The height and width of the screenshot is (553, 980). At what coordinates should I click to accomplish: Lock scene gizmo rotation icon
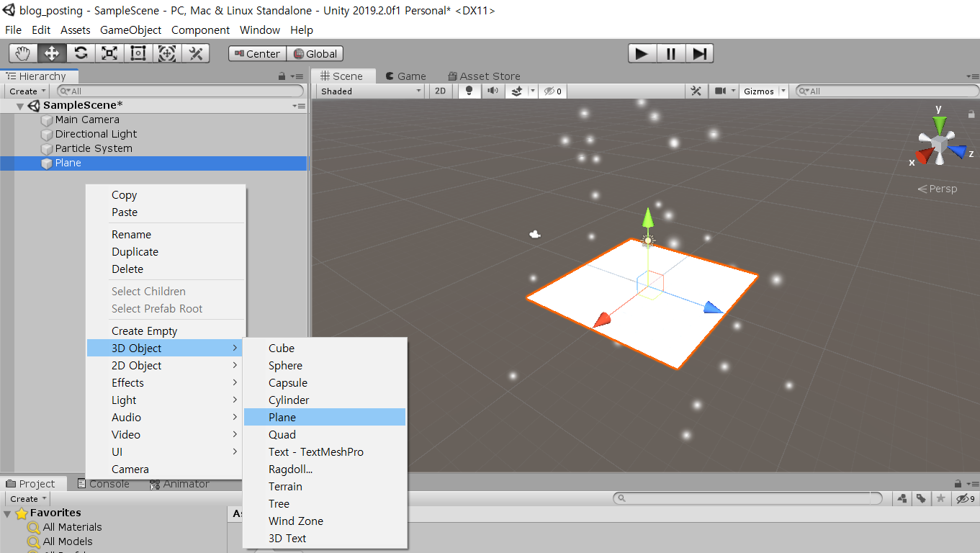[971, 114]
